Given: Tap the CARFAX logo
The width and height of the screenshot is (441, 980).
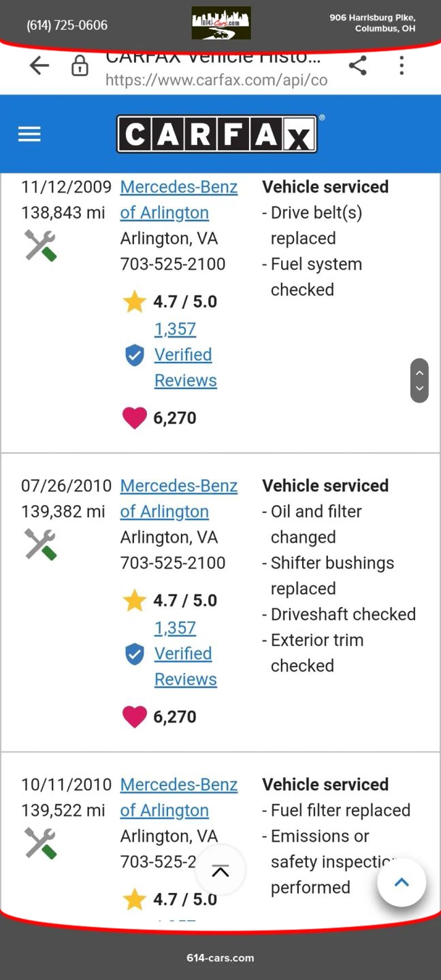Looking at the screenshot, I should [216, 134].
